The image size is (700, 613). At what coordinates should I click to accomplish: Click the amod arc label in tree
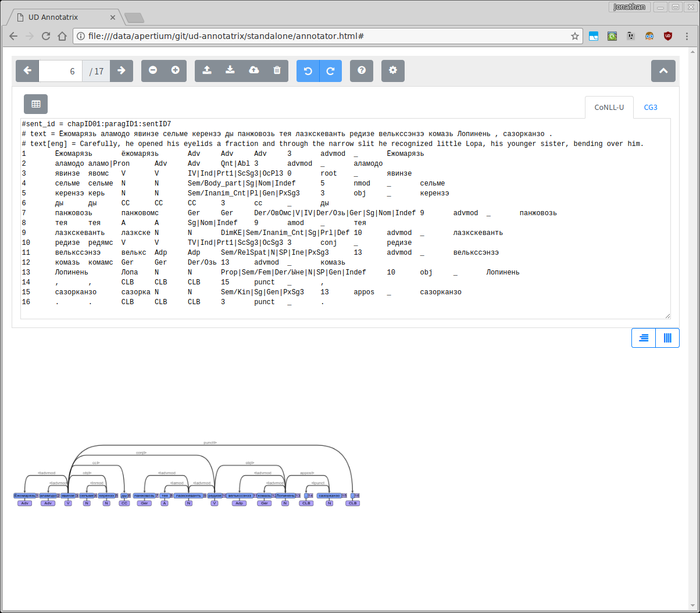click(x=177, y=483)
